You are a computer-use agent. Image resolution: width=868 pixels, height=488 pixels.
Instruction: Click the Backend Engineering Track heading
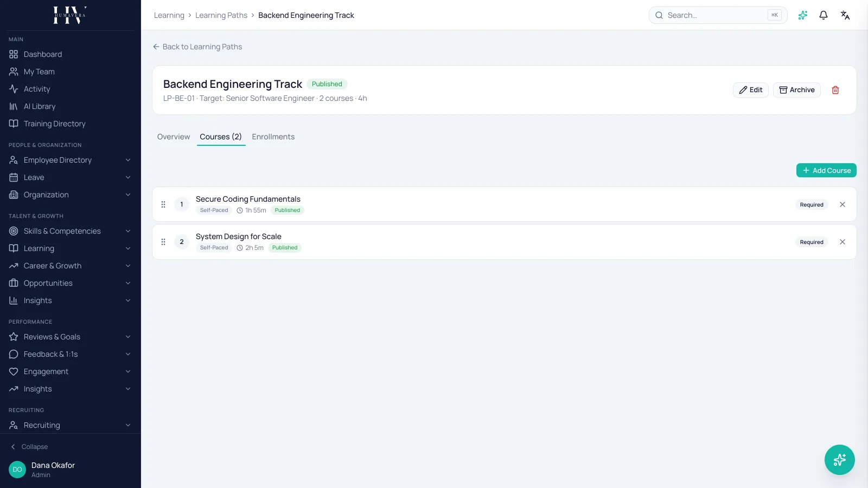click(x=233, y=84)
